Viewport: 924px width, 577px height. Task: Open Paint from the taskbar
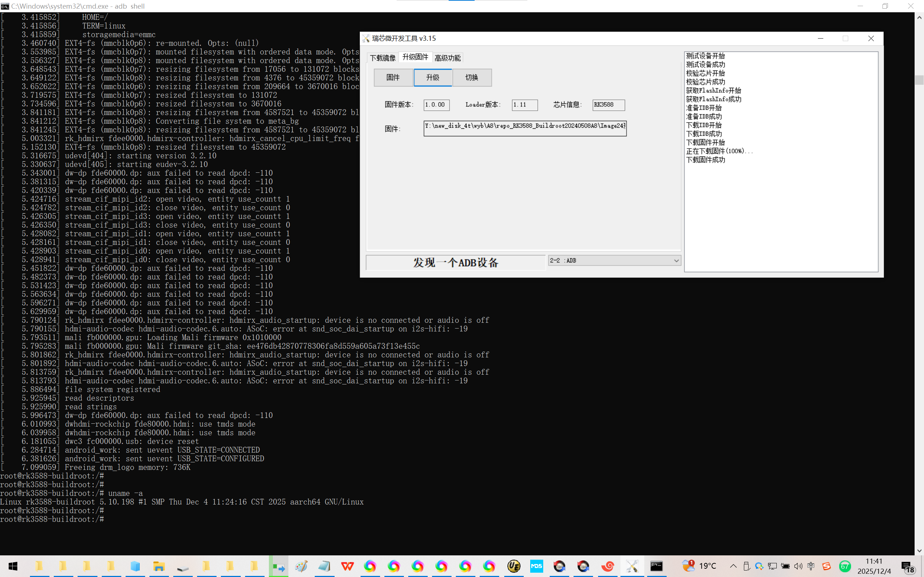[301, 566]
